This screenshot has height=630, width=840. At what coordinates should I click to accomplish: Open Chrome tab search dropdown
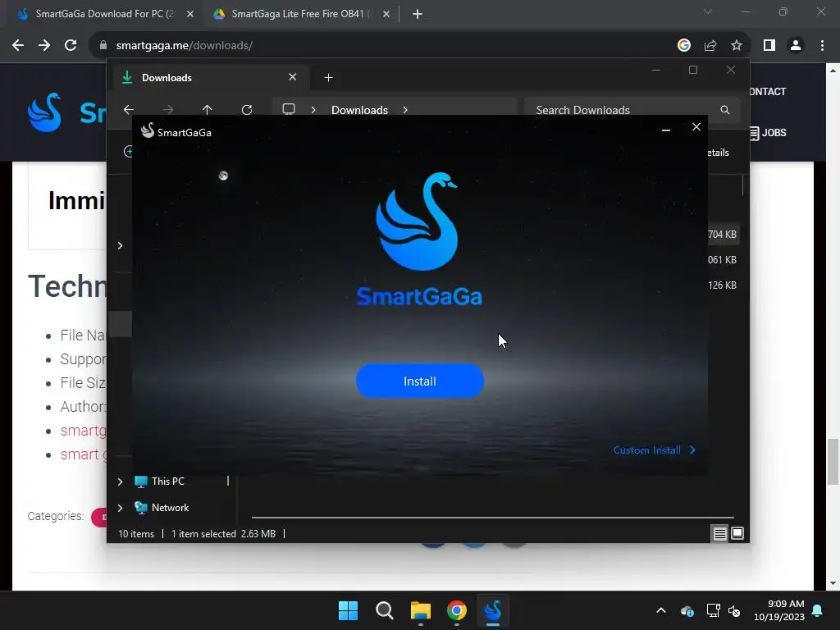(x=708, y=11)
